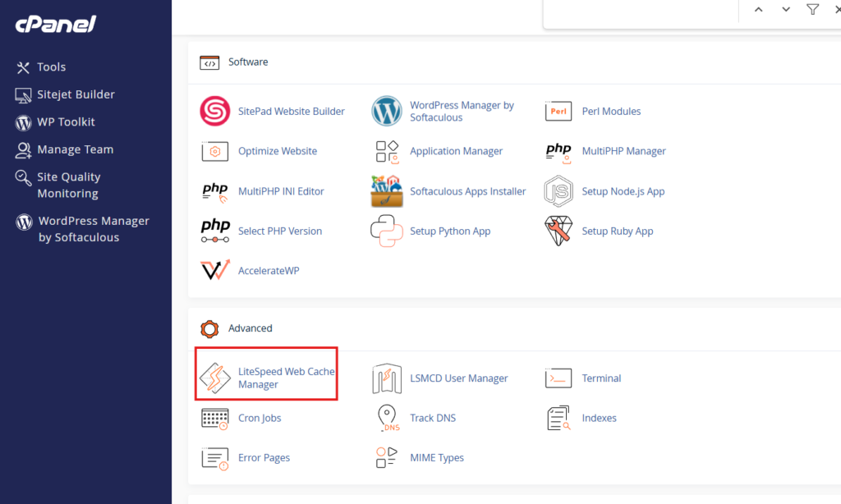Screen dimensions: 841x504
Task: Open the Terminal link
Action: (x=601, y=378)
